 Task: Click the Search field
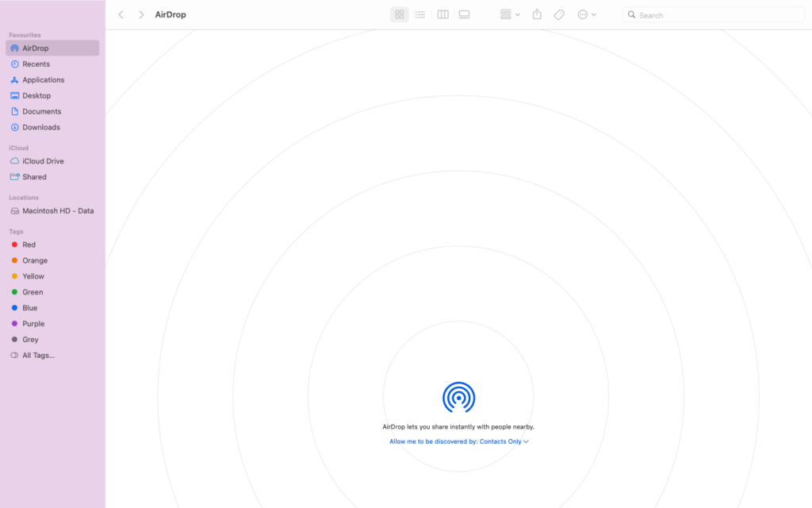pos(713,15)
